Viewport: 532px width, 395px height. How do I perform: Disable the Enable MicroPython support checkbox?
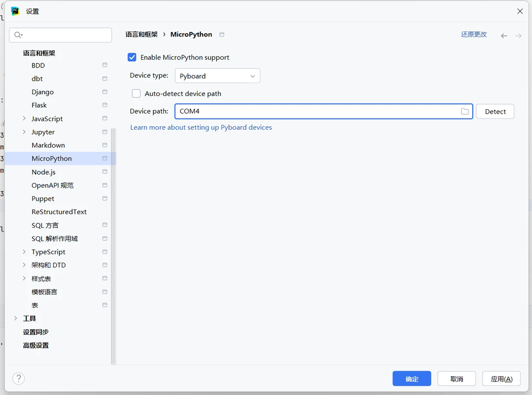[x=132, y=58]
